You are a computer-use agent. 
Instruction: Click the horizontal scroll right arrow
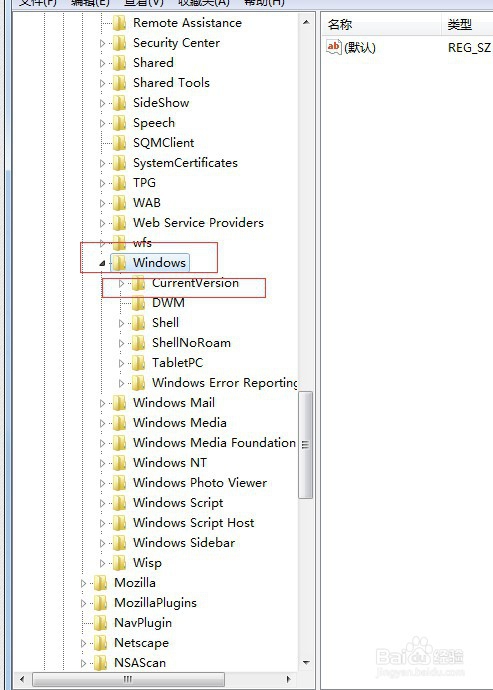click(x=289, y=679)
